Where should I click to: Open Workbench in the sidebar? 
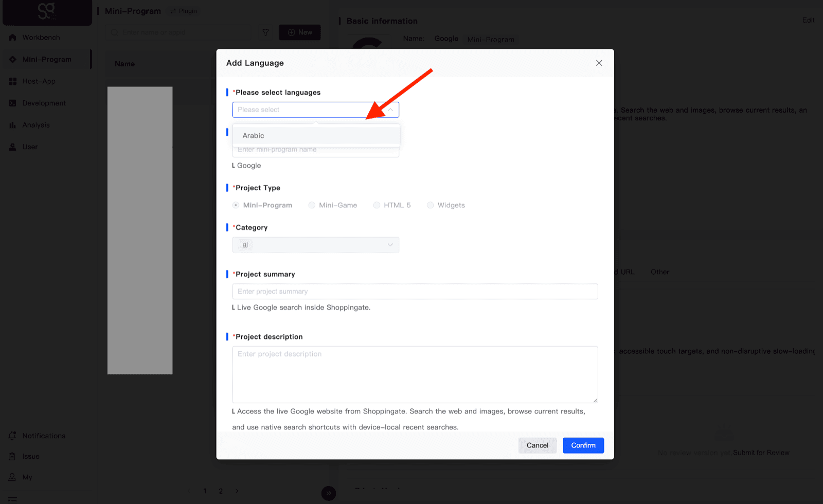point(41,38)
